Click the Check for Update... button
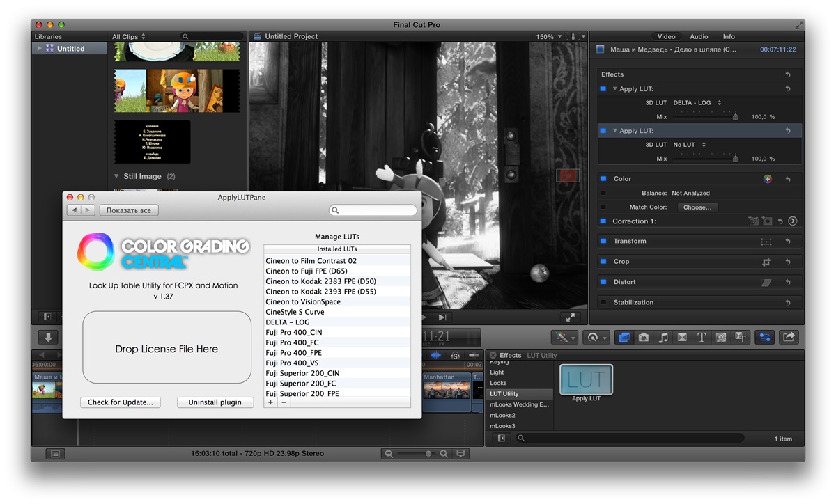Viewport: 836px width, 504px height. 121,402
